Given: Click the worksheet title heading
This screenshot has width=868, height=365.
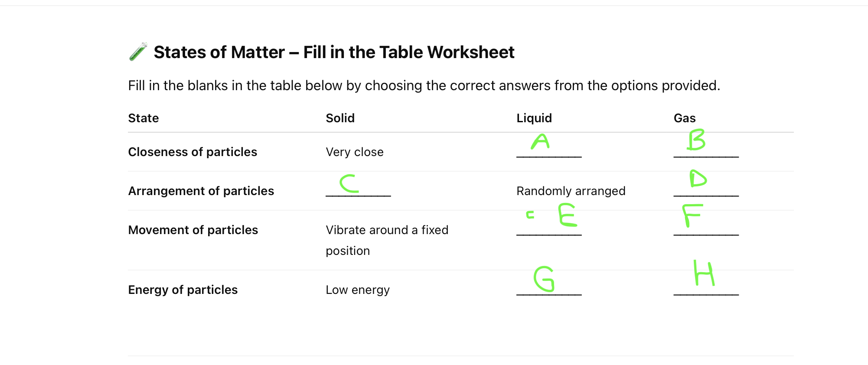Looking at the screenshot, I should pyautogui.click(x=334, y=52).
